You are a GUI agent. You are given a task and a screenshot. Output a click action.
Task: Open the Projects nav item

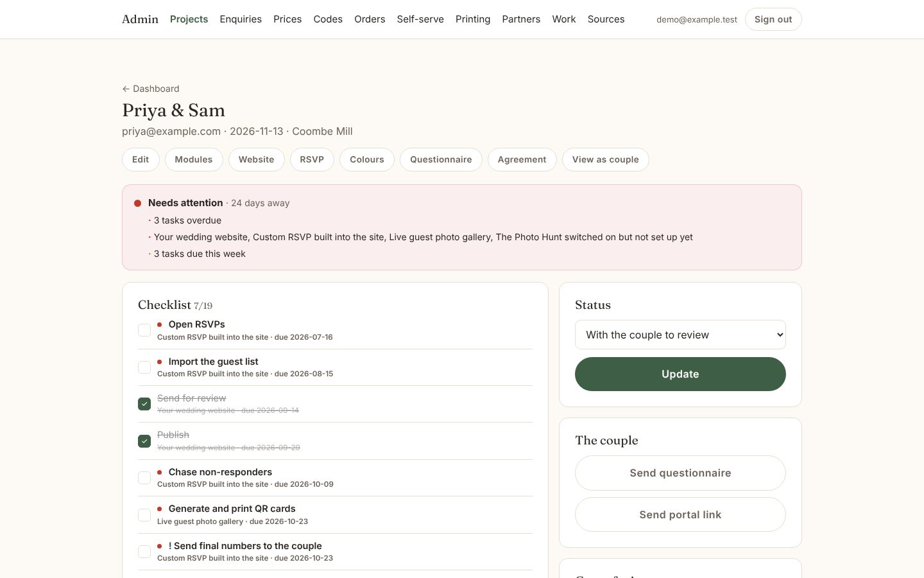(189, 19)
